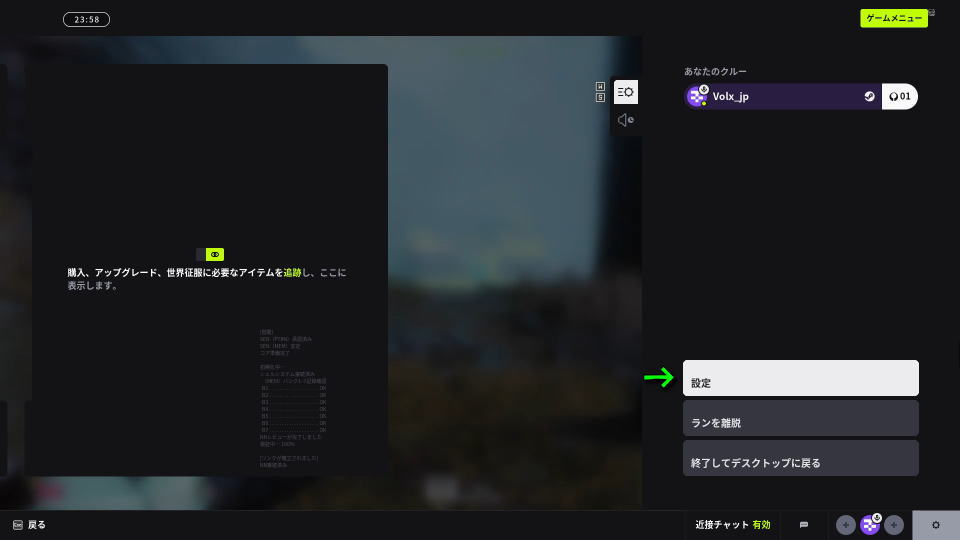Open the 設定 settings option

click(800, 378)
